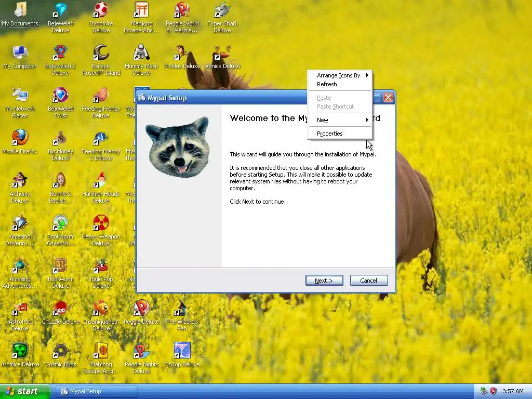The height and width of the screenshot is (399, 532).
Task: Click the Iggle Pop Deluxe icon
Action: pyautogui.click(x=101, y=273)
